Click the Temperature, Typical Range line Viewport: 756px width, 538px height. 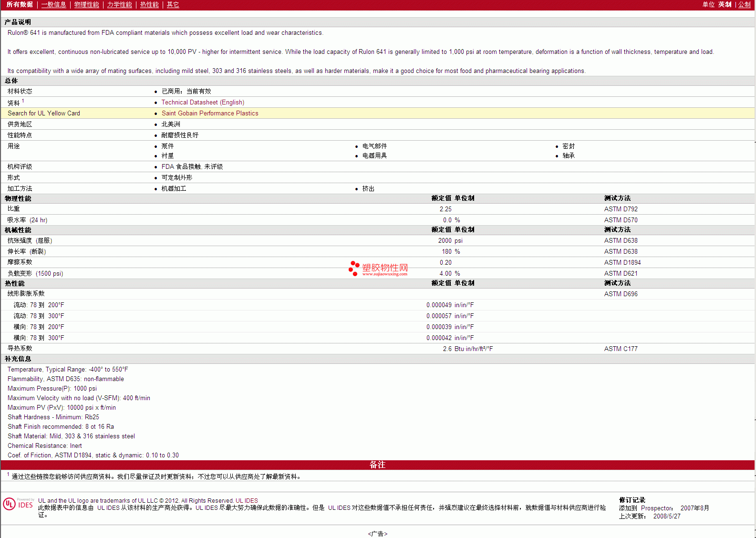pos(68,369)
